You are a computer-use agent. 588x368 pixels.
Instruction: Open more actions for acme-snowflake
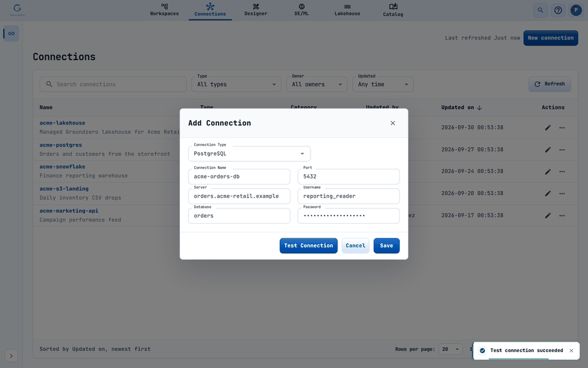(562, 172)
